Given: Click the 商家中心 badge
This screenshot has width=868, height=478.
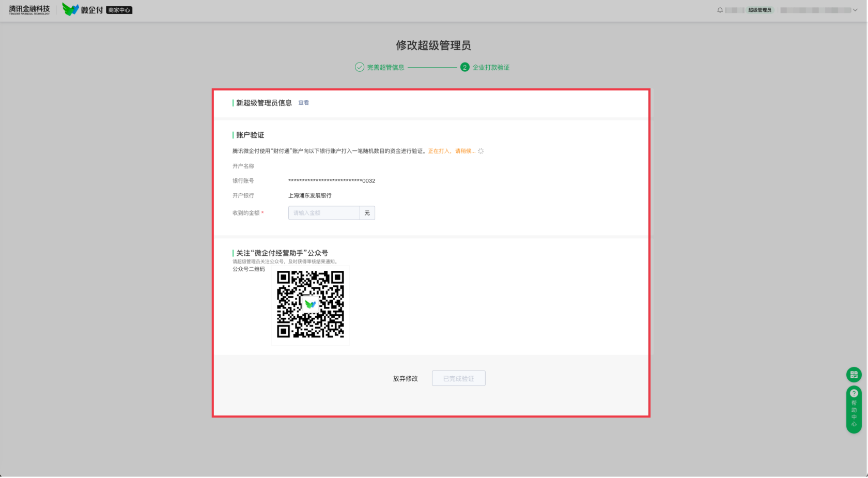Looking at the screenshot, I should tap(119, 10).
